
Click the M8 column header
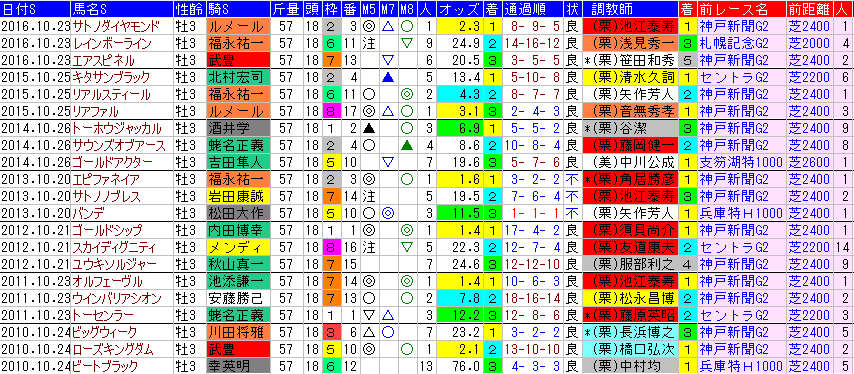click(x=406, y=9)
